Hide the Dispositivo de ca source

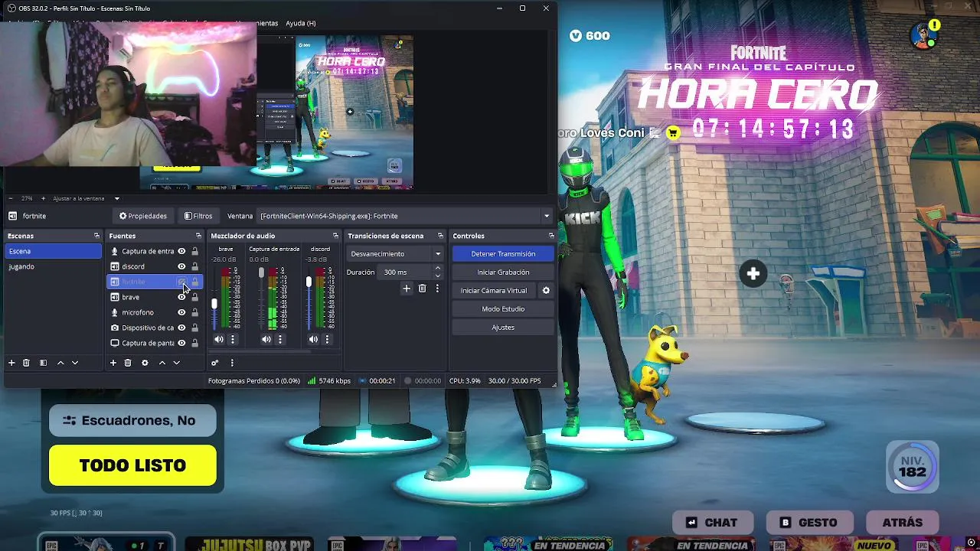pyautogui.click(x=181, y=328)
